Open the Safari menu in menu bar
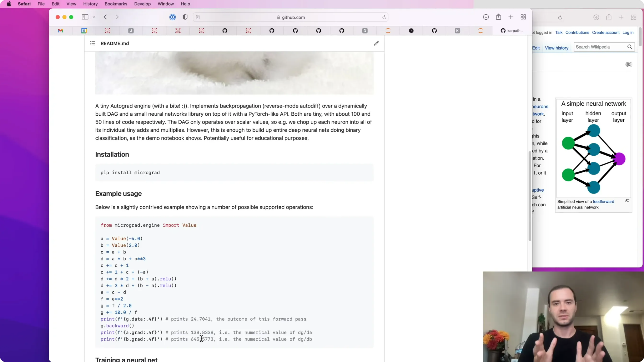The image size is (644, 362). click(24, 4)
